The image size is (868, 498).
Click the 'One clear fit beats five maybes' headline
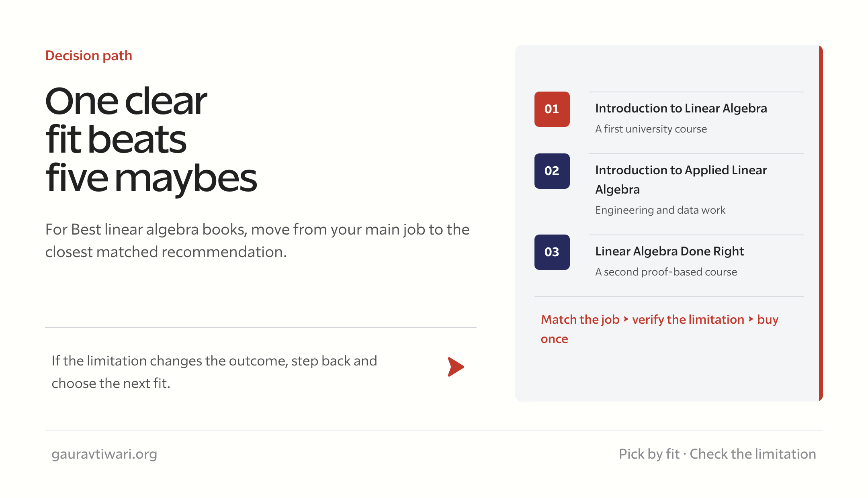click(x=151, y=139)
